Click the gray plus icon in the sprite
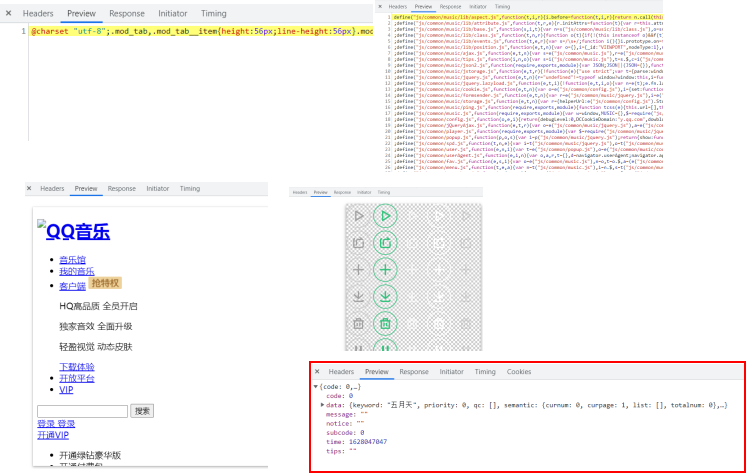 pyautogui.click(x=359, y=270)
